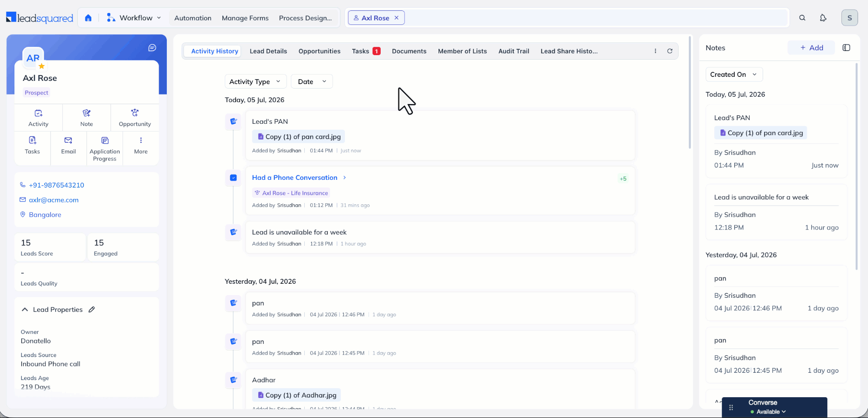
Task: Open the Had a Phone Conversation link
Action: coord(295,178)
